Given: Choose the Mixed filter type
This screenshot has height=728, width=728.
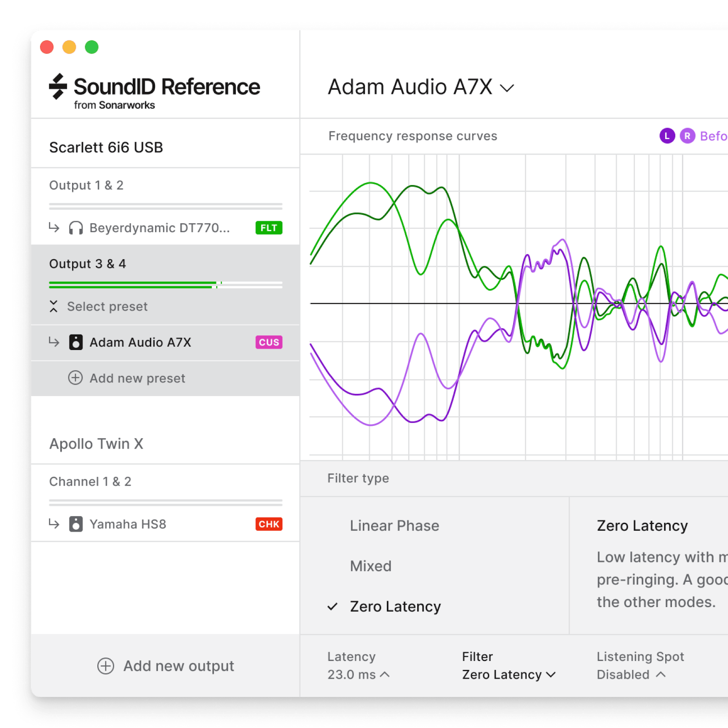Looking at the screenshot, I should point(370,566).
